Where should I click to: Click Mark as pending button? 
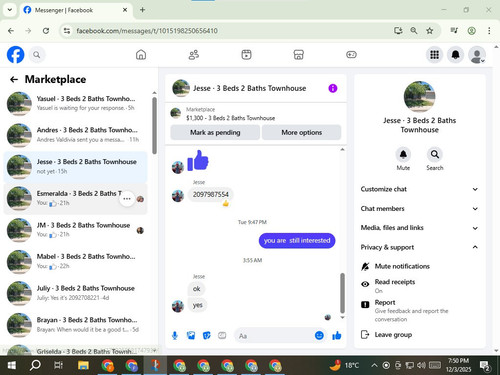(x=215, y=133)
